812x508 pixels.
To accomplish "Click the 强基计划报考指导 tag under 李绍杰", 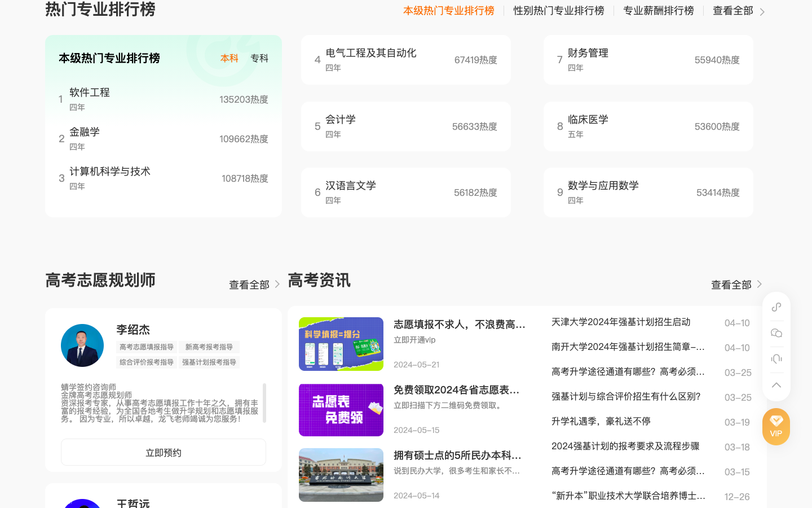I will (x=209, y=362).
